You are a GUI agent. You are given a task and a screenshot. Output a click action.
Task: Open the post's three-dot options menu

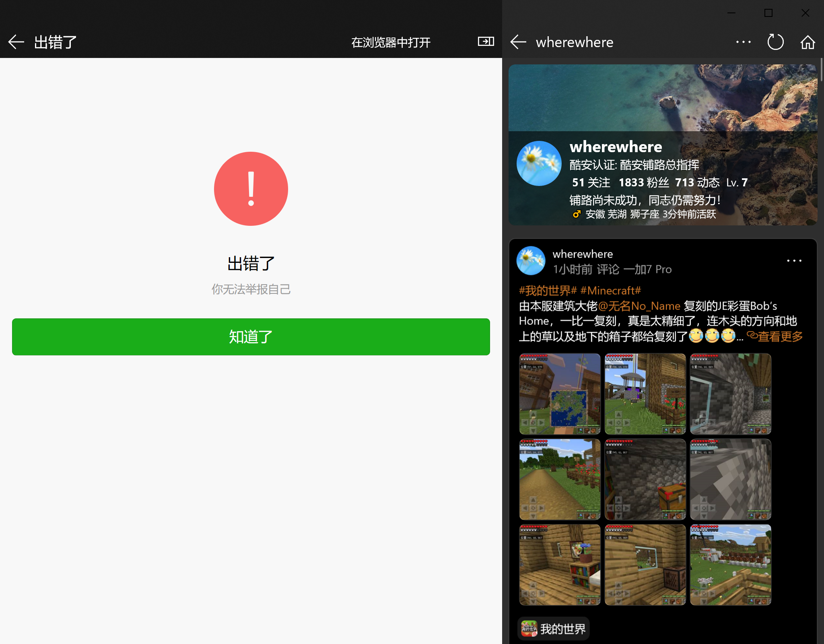[x=794, y=261]
